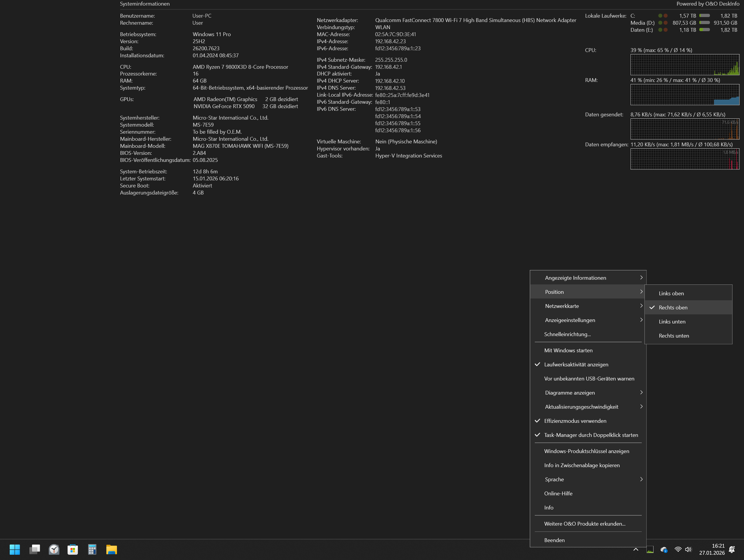
Task: Click the OneDrive cloud tray icon
Action: tap(663, 550)
